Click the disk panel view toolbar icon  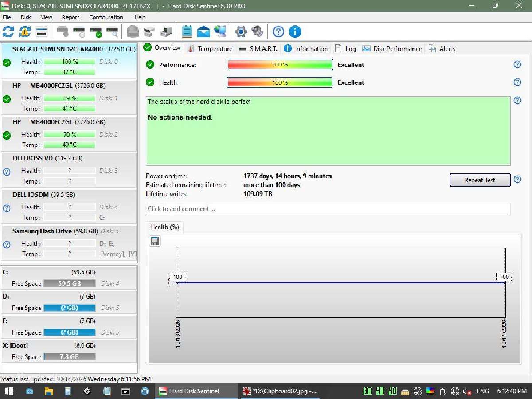click(41, 32)
